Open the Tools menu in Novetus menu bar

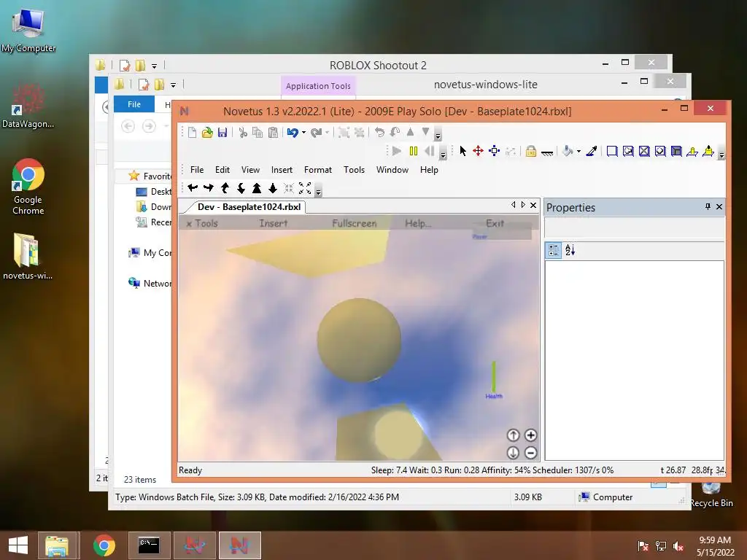[x=354, y=169]
